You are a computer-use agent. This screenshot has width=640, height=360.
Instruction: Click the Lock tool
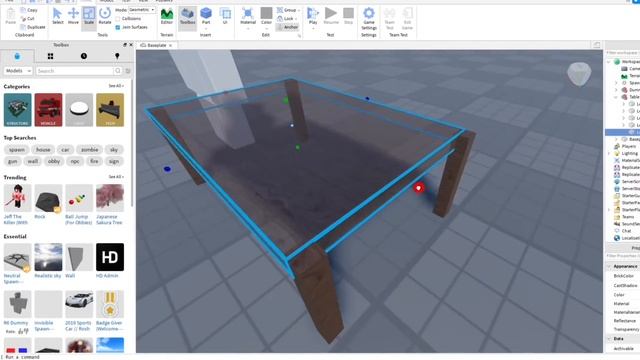point(286,18)
